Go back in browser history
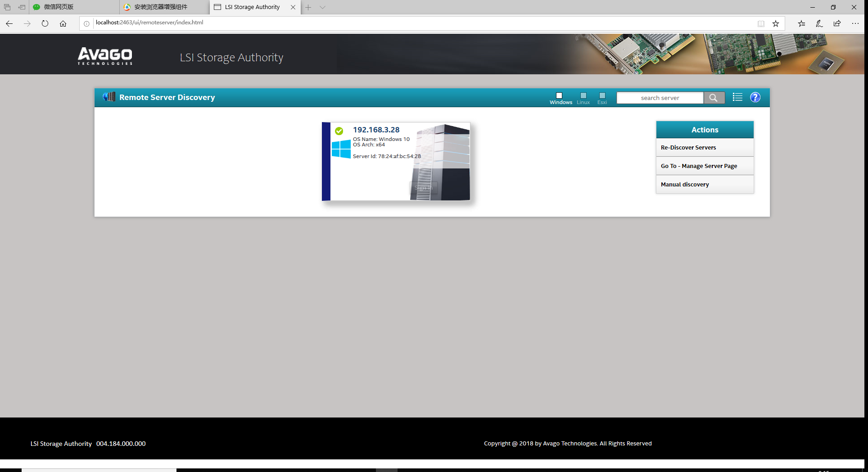 tap(9, 23)
